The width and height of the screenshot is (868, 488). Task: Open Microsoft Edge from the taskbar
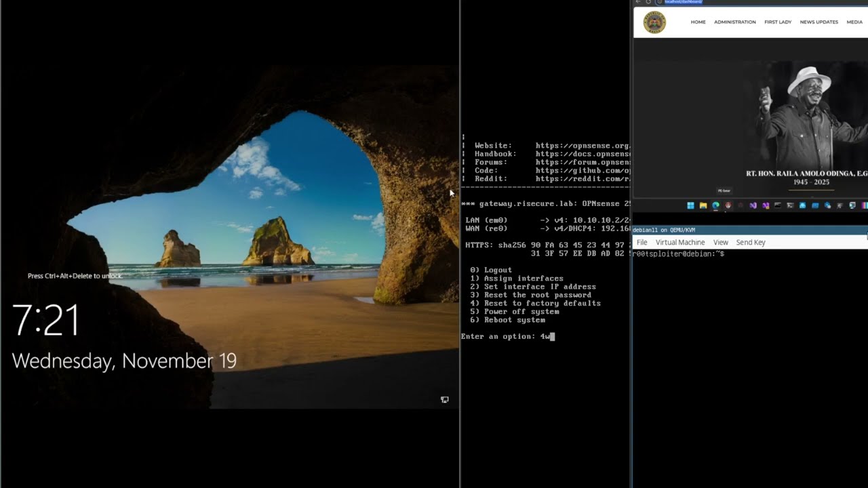coord(715,205)
